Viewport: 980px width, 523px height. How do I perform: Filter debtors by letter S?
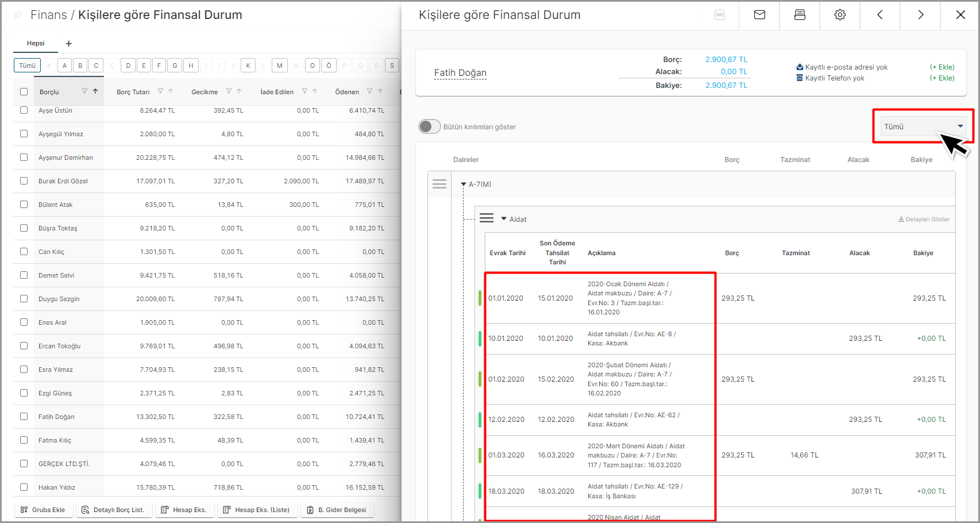click(392, 66)
